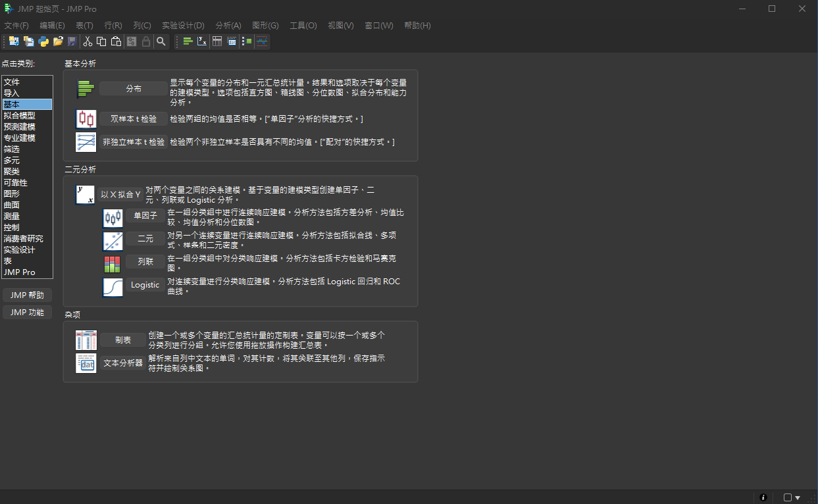Open the 帮助(H) menu

pos(417,26)
